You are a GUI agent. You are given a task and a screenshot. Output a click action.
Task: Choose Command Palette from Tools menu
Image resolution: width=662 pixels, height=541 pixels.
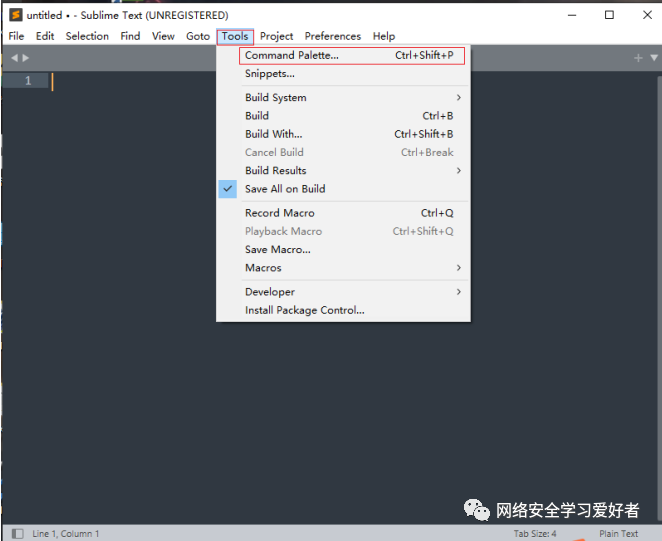[x=343, y=55]
